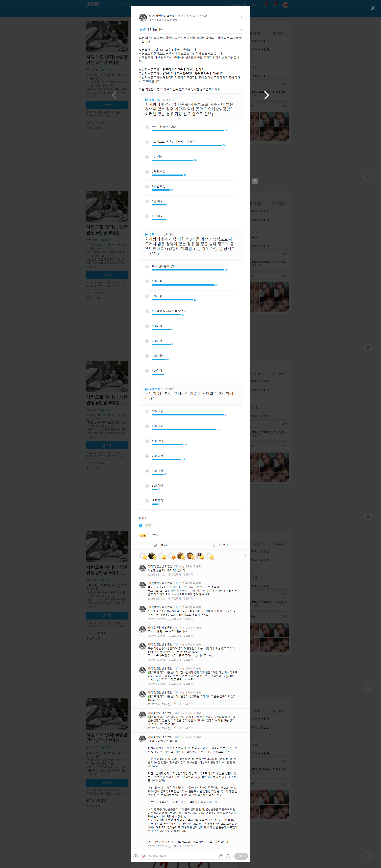The width and height of the screenshot is (381, 868).
Task: Click the blue plus icon next to #기타 tag
Action: click(x=141, y=526)
